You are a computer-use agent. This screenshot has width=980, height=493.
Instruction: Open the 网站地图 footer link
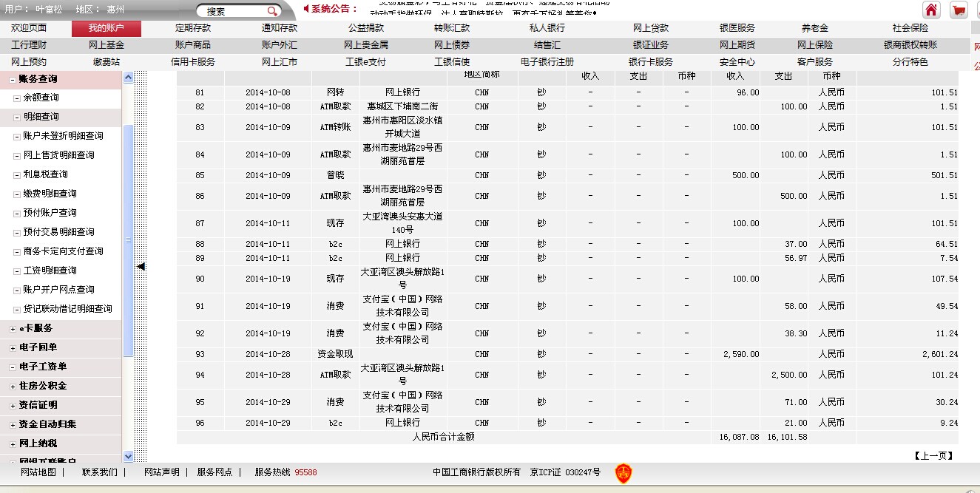38,472
